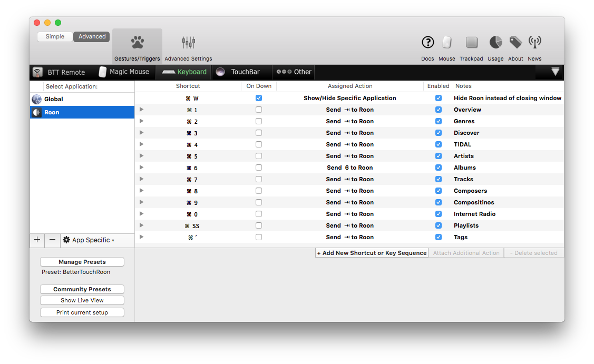594x364 pixels.
Task: Click the add application plus button
Action: pos(37,240)
